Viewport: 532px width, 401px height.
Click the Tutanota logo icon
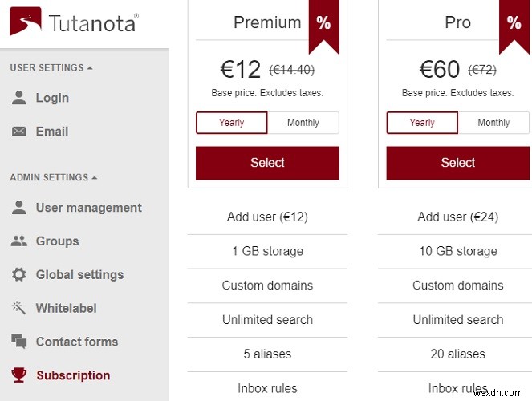click(x=26, y=23)
